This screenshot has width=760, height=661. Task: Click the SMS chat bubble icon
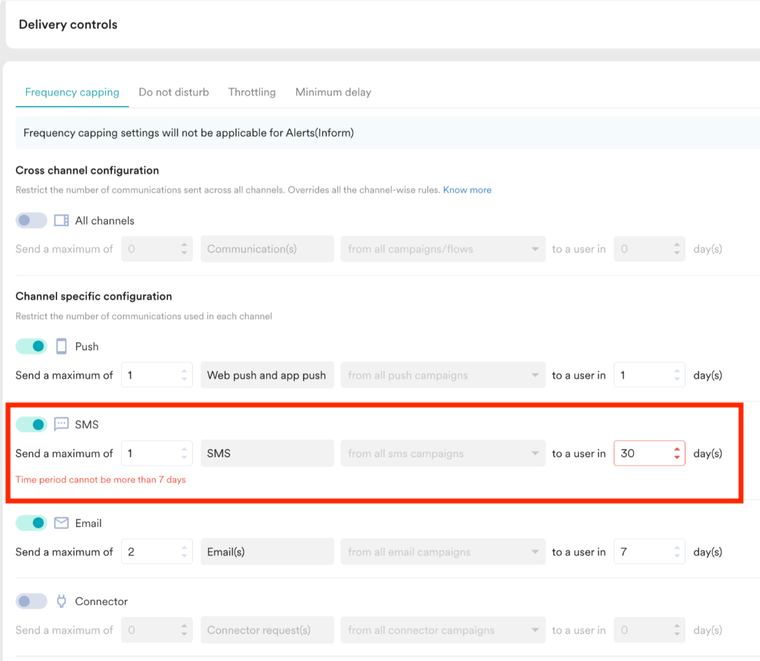pyautogui.click(x=61, y=424)
